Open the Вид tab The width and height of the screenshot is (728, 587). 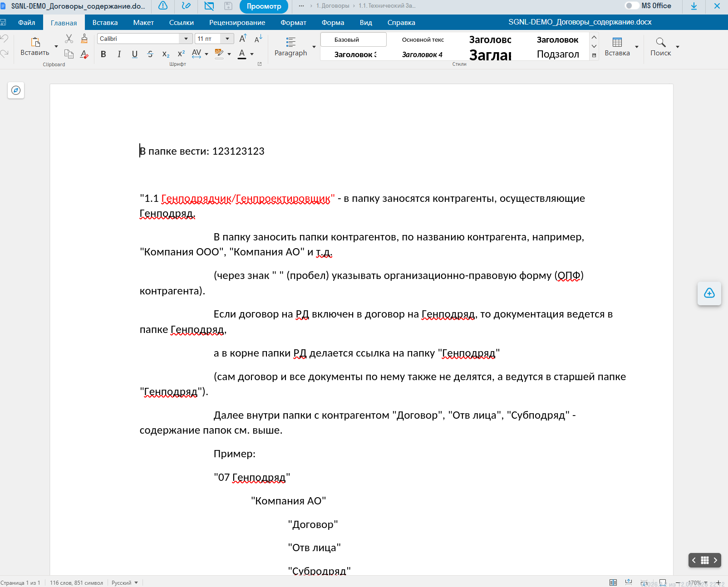coord(366,22)
